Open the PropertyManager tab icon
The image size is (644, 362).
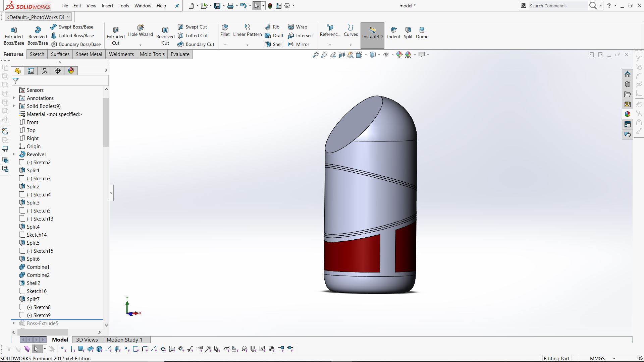[x=31, y=71]
